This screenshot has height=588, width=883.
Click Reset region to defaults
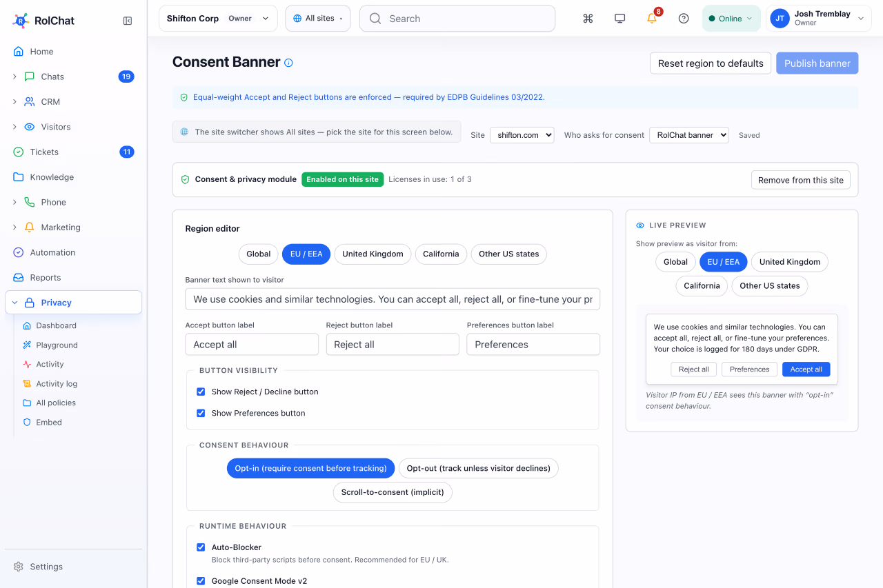pos(711,63)
